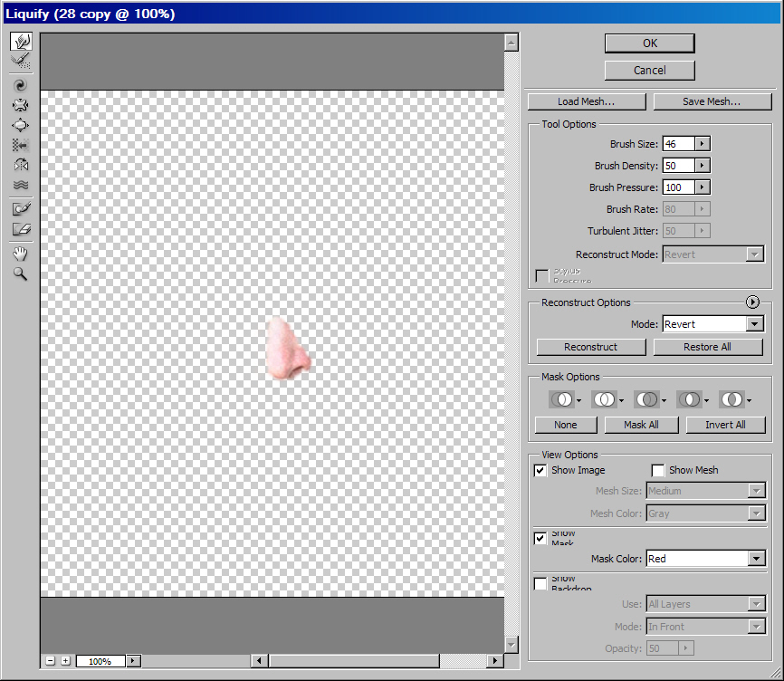Uncheck the Show Mask checkbox
This screenshot has width=784, height=681.
point(540,539)
